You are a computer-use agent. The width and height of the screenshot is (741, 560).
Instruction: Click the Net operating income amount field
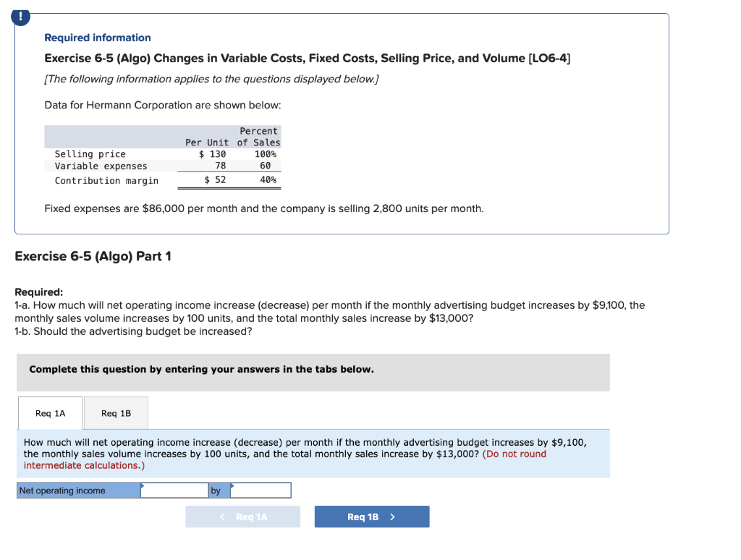tap(177, 490)
